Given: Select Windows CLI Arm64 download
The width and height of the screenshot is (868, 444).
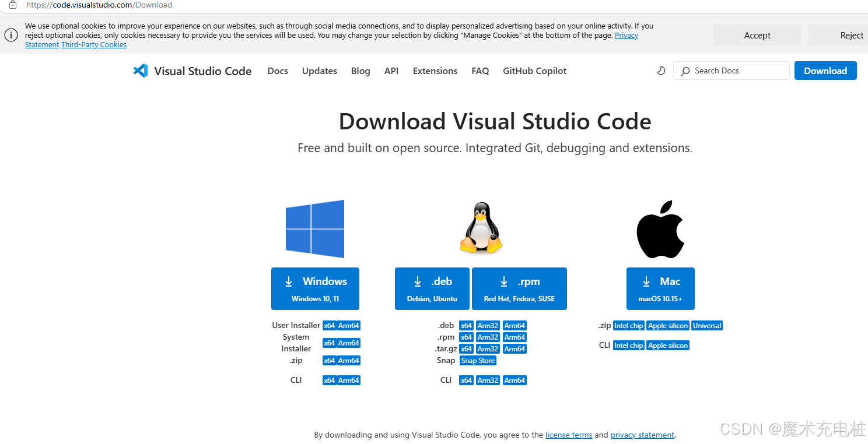Looking at the screenshot, I should (x=348, y=380).
